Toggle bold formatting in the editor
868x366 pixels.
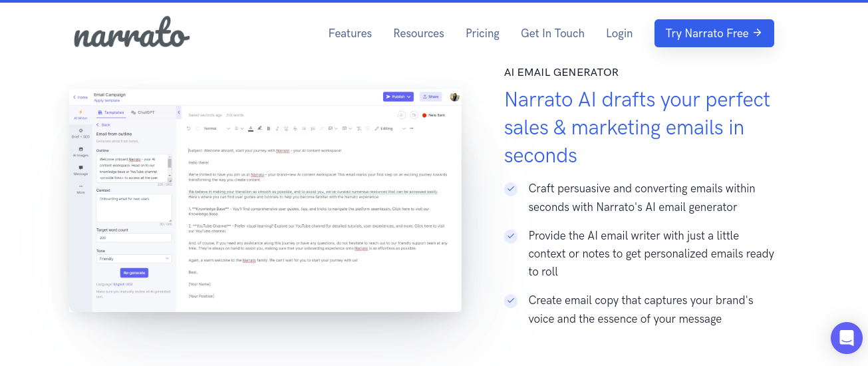coord(269,128)
